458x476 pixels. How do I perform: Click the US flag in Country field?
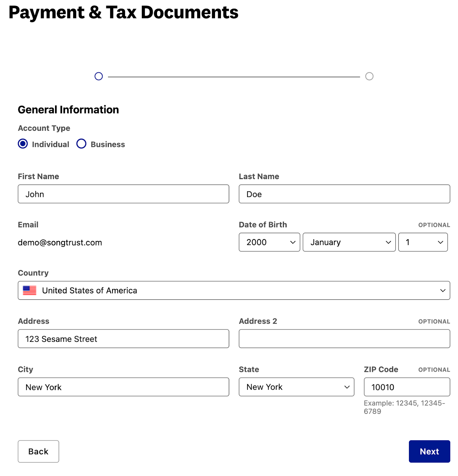click(29, 290)
